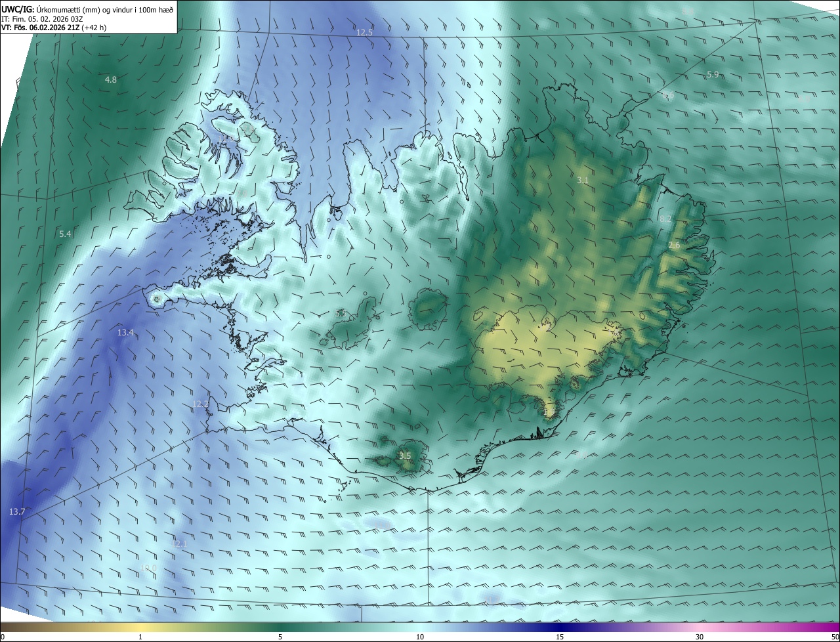Click the 12.2 value near the southwest peninsula
840x642 pixels.
pos(201,404)
